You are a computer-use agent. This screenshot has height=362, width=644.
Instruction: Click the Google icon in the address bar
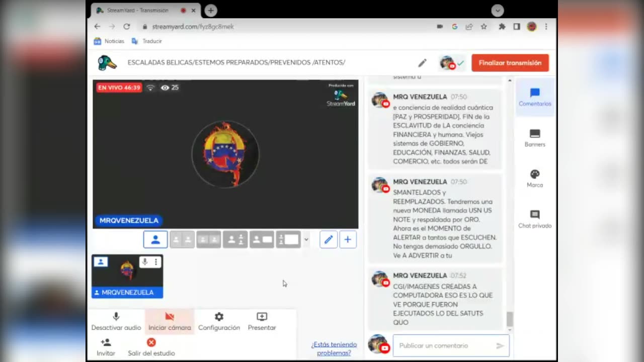click(x=454, y=27)
